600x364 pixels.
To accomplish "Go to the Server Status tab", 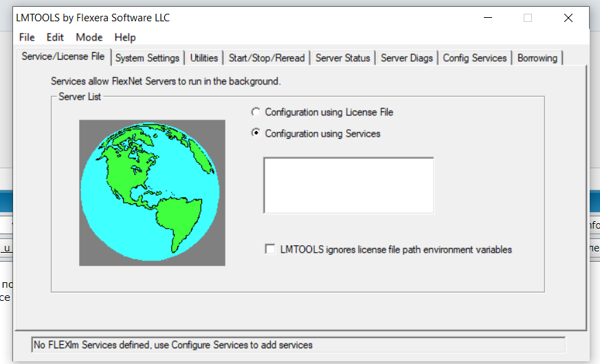I will pyautogui.click(x=342, y=58).
